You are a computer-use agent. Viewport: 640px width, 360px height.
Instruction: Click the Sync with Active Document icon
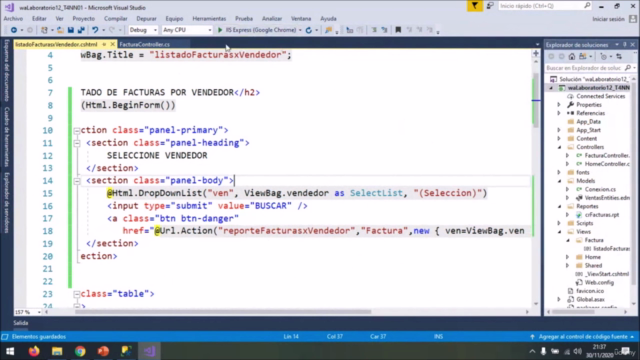[x=619, y=57]
